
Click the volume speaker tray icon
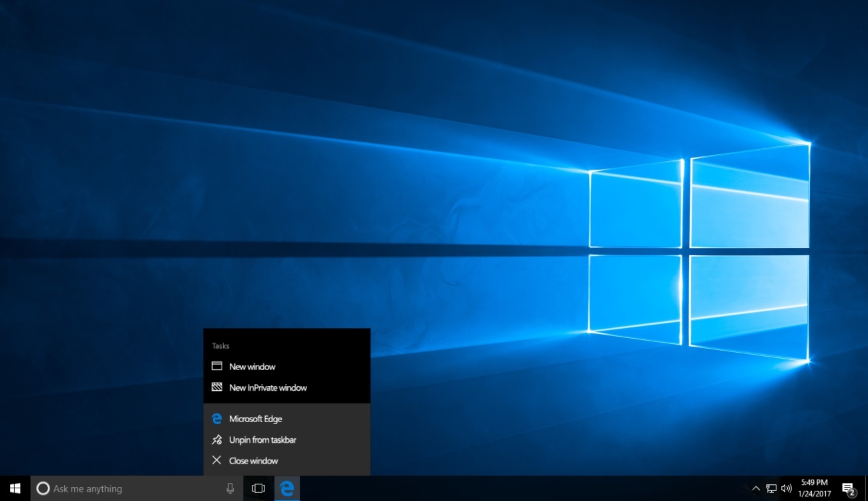point(787,488)
